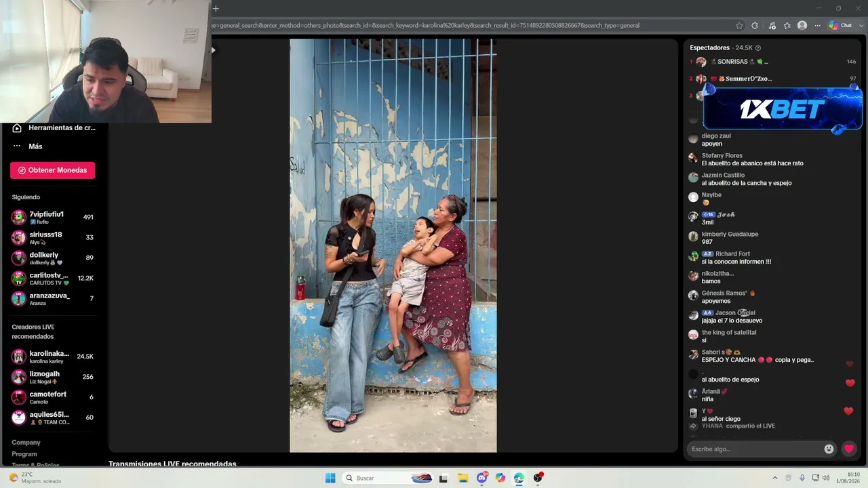Viewport: 868px width, 488px height.
Task: Click the Nayibe commenter name
Action: click(x=711, y=195)
